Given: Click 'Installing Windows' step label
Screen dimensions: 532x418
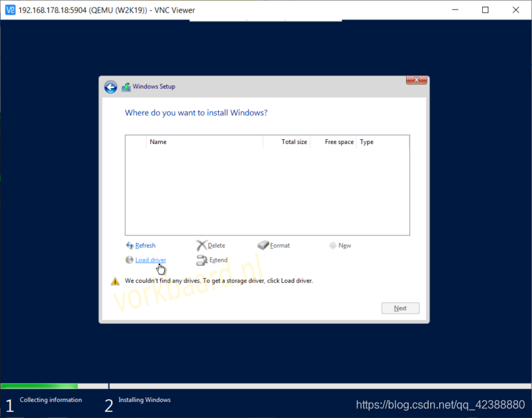Looking at the screenshot, I should tap(145, 400).
